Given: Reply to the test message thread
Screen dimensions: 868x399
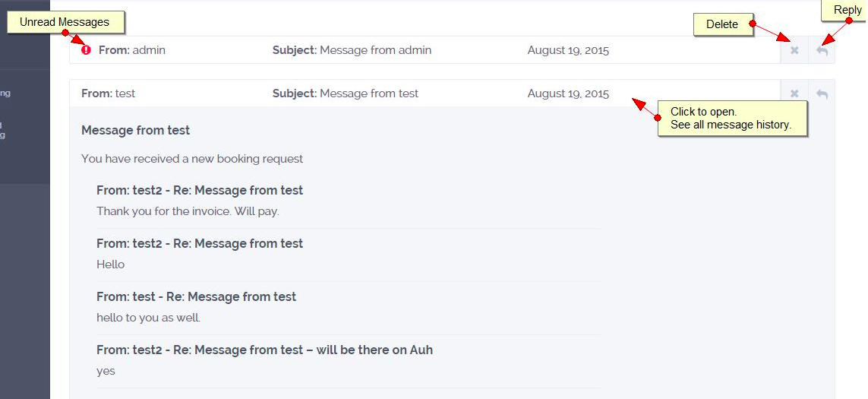Looking at the screenshot, I should click(x=822, y=94).
